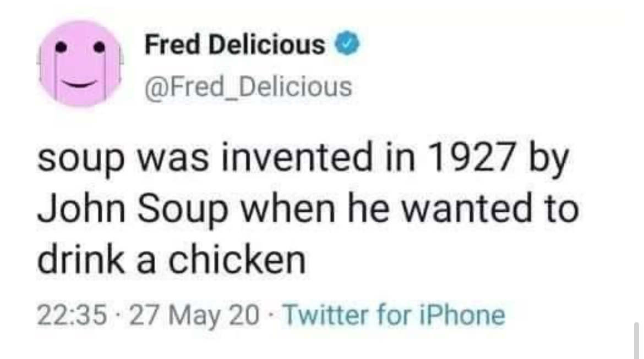The height and width of the screenshot is (359, 644).
Task: Click Fred Delicious's pink smiley avatar
Action: tap(80, 63)
